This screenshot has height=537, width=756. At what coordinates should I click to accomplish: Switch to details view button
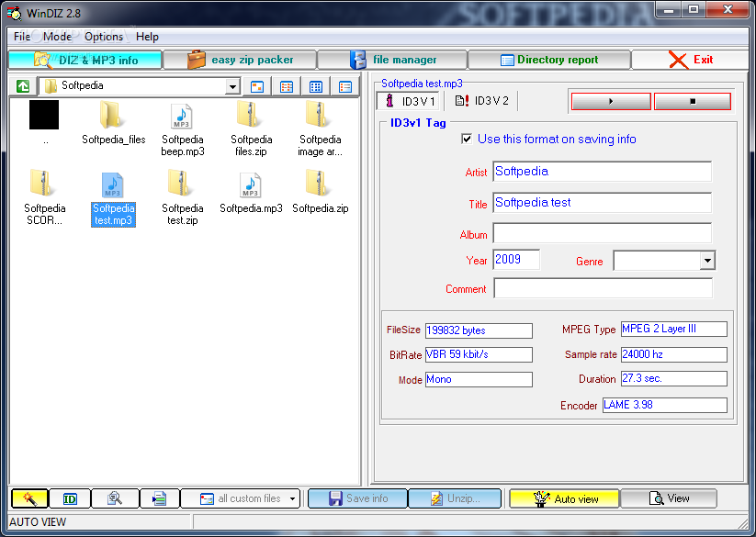[x=345, y=86]
